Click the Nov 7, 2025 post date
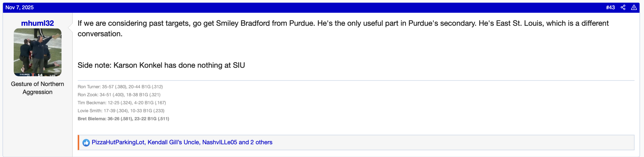 (x=20, y=7)
